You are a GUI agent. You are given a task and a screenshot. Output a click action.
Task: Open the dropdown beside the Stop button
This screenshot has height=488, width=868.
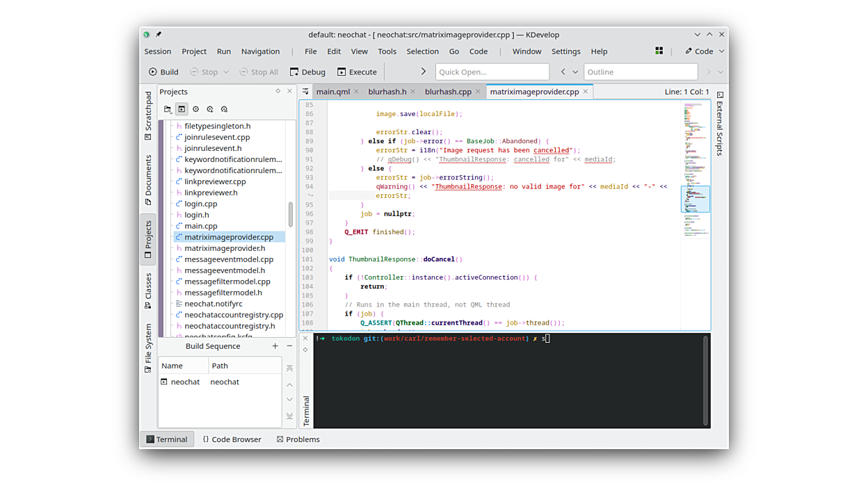coord(226,72)
